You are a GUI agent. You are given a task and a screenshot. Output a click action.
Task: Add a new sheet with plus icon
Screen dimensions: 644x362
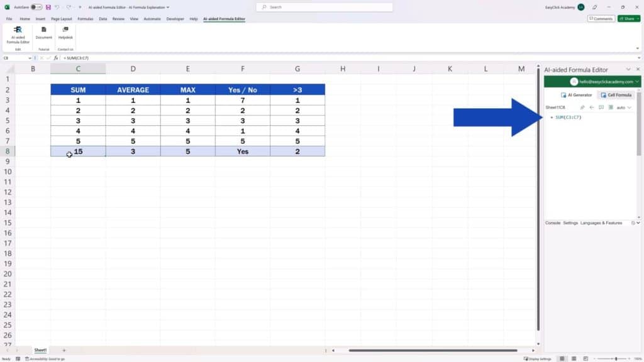[x=64, y=350]
